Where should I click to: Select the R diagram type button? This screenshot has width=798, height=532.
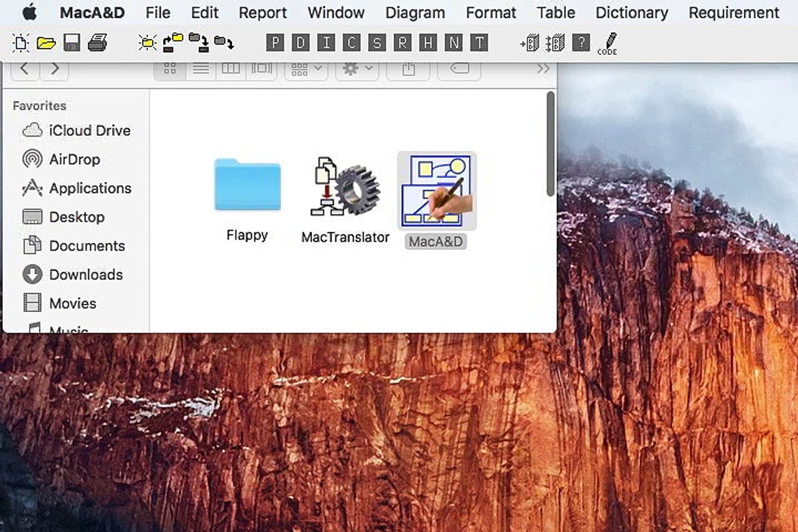point(402,43)
